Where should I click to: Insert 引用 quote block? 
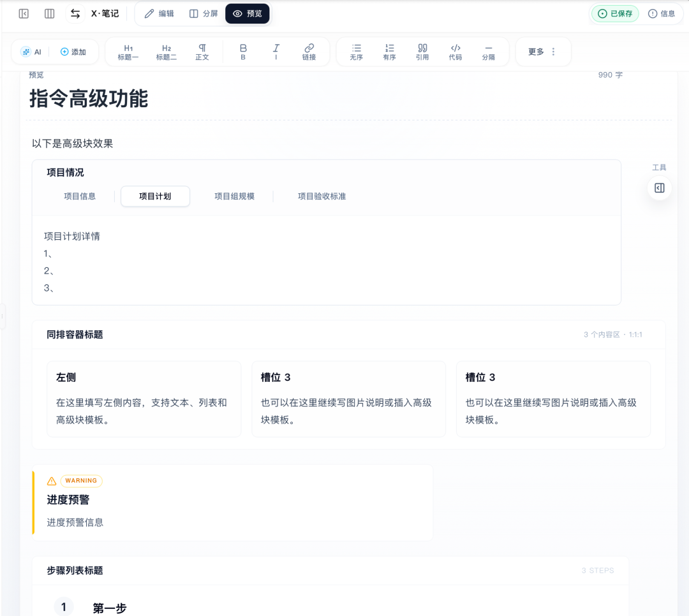[422, 52]
